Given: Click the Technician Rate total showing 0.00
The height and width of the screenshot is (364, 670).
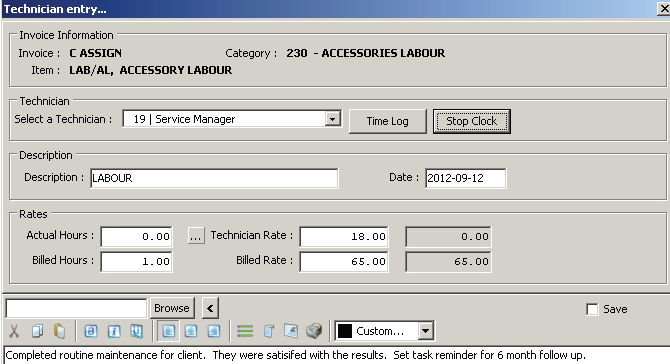Looking at the screenshot, I should (x=448, y=237).
